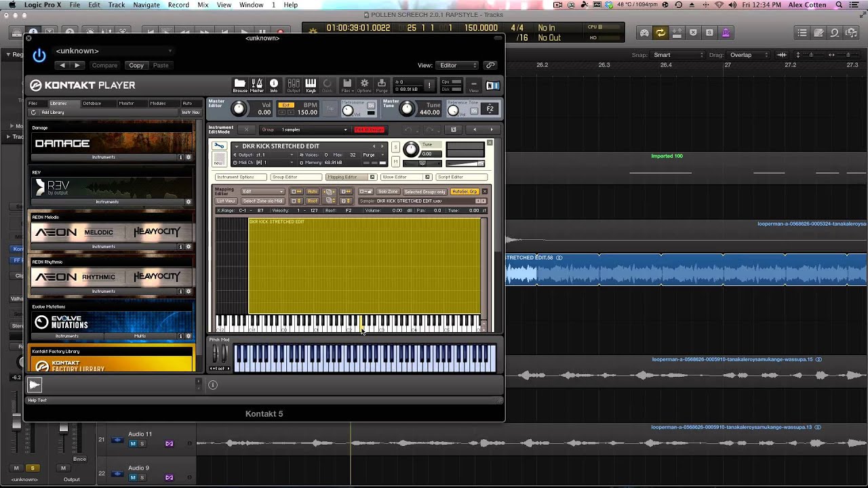Image resolution: width=868 pixels, height=488 pixels.
Task: Open Kontakt Files menu
Action: pyautogui.click(x=347, y=85)
